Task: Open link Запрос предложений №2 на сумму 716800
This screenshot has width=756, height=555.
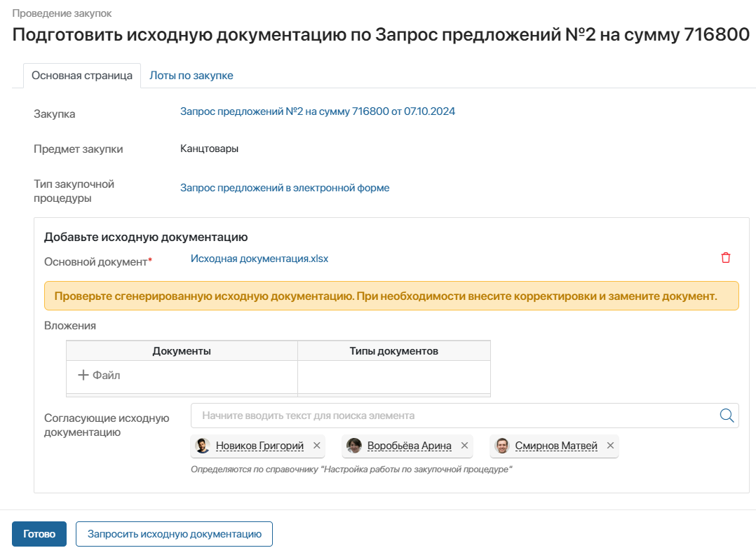Action: (317, 111)
